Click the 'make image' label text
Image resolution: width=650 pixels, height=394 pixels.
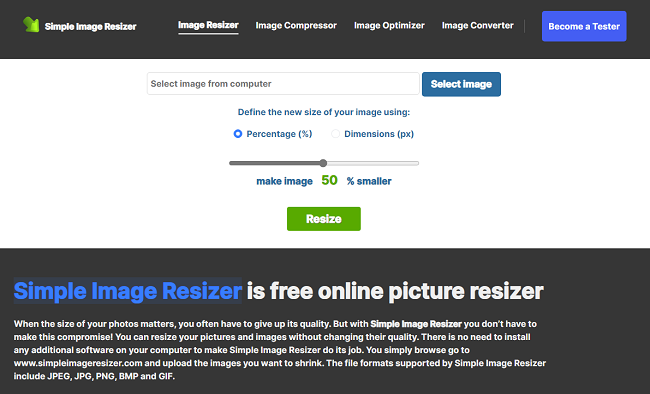coord(284,181)
